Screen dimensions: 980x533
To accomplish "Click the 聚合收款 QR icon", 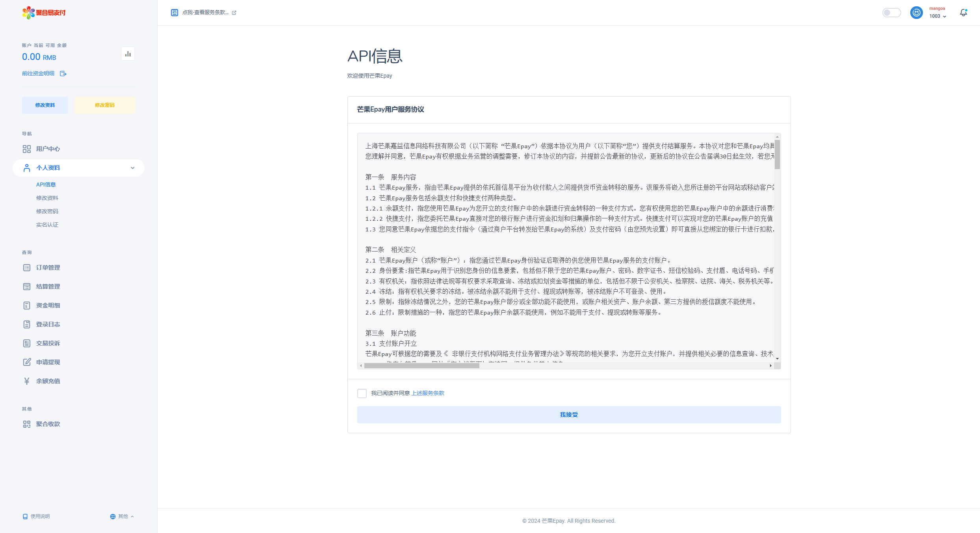I will click(27, 424).
